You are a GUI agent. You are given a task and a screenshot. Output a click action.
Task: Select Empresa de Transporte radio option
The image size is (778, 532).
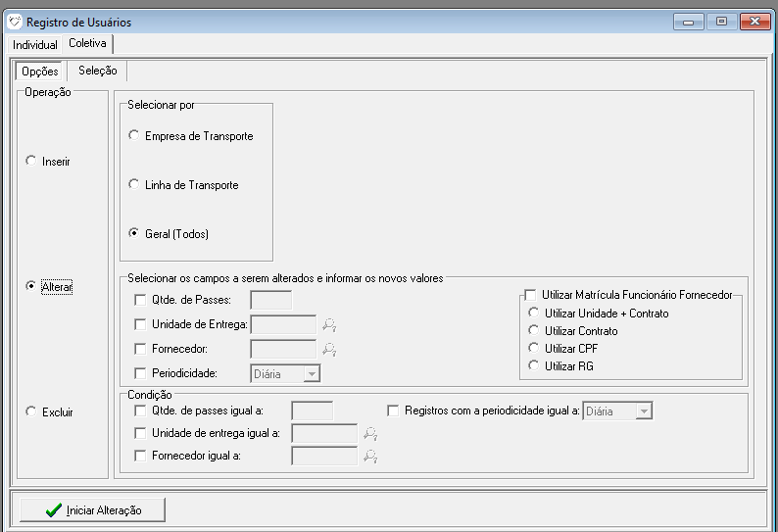[134, 136]
